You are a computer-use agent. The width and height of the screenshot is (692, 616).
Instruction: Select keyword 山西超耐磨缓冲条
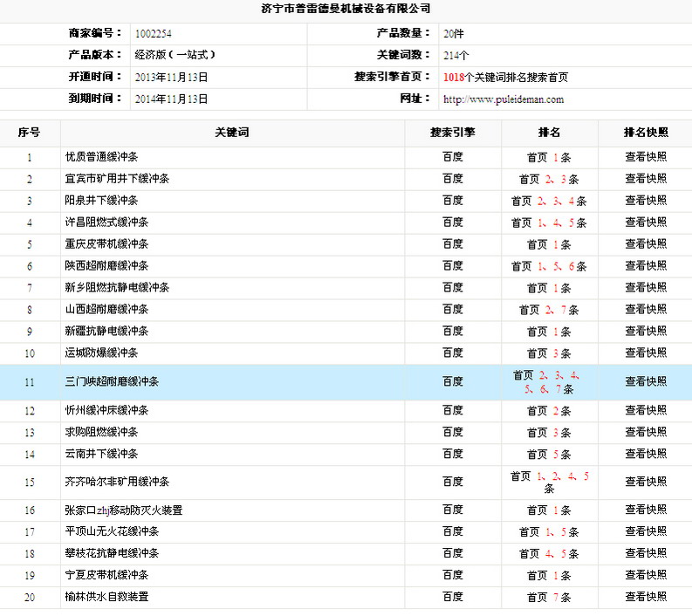[x=106, y=310]
